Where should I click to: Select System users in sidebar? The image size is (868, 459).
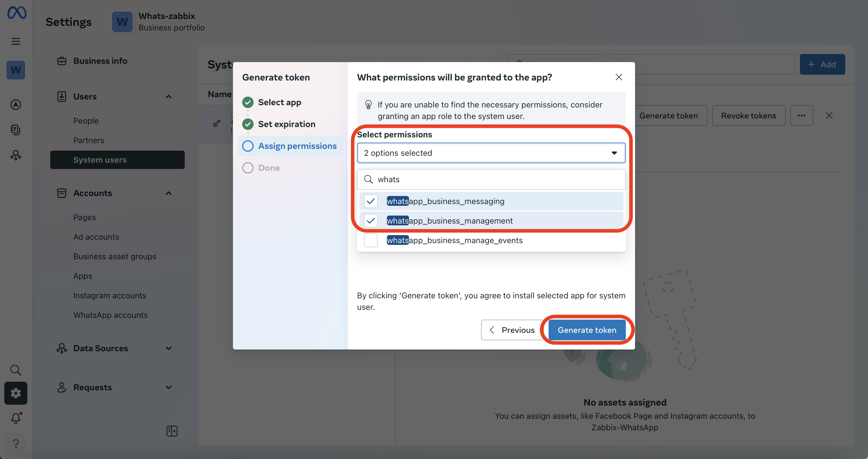117,160
